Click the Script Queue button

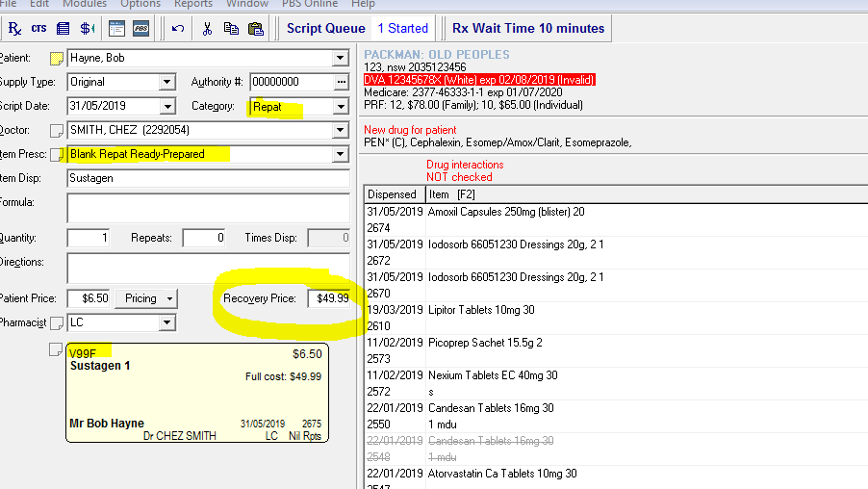(325, 28)
